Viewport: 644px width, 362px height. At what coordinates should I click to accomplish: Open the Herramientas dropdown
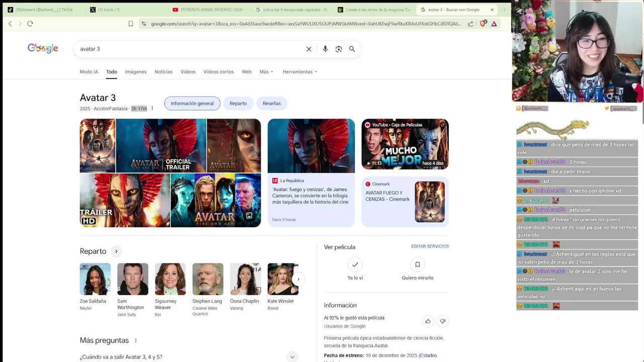tap(300, 72)
